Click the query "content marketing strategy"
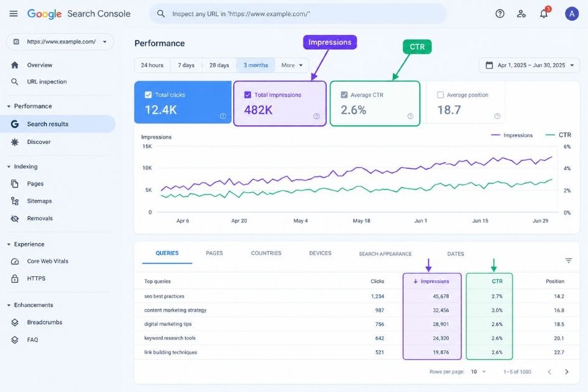 [175, 310]
